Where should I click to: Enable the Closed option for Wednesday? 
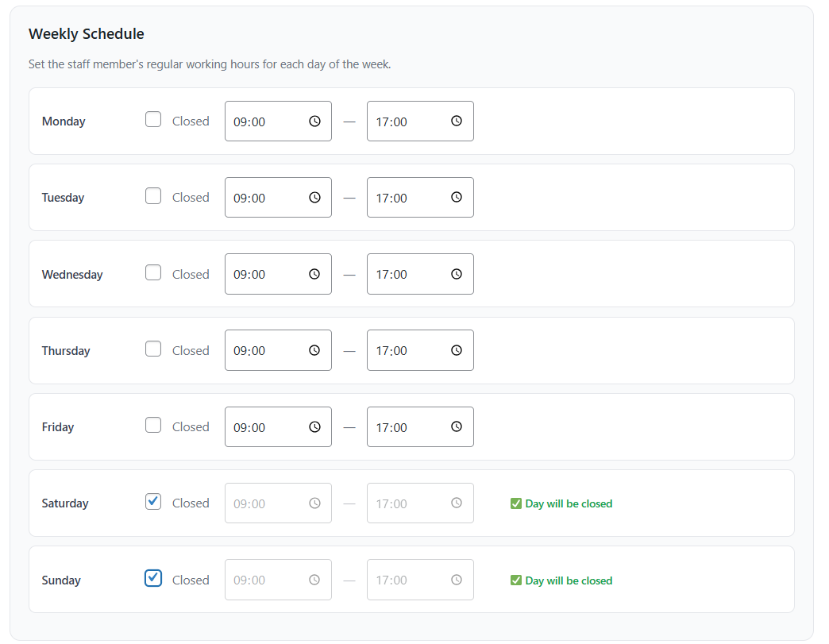152,272
